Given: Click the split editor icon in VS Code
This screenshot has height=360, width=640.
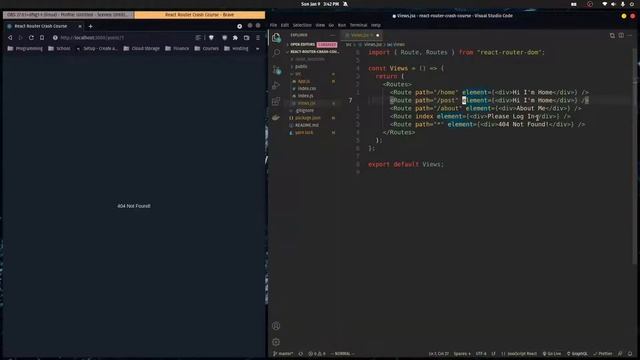Looking at the screenshot, I should coord(621,36).
